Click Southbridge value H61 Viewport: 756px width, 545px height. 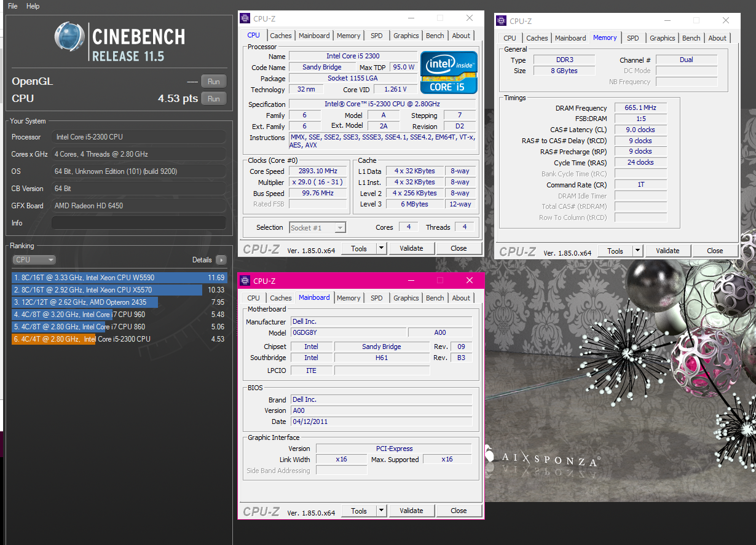pyautogui.click(x=382, y=358)
